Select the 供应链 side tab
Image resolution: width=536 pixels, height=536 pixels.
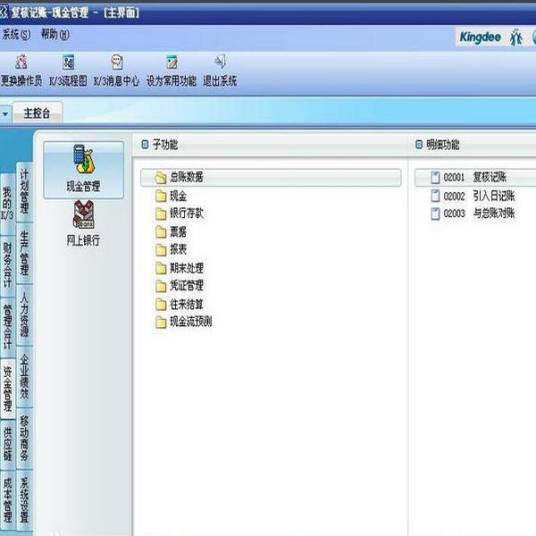(8, 444)
